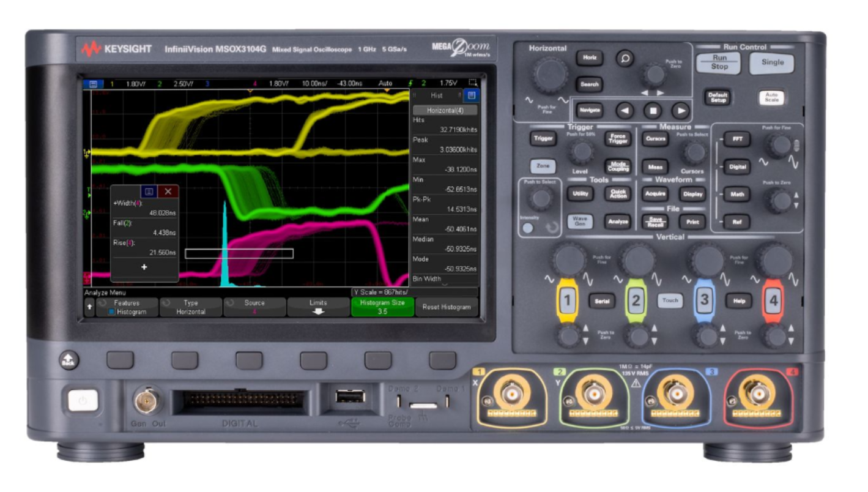The width and height of the screenshot is (868, 492).
Task: Close the measurements popup with the X
Action: pos(168,192)
